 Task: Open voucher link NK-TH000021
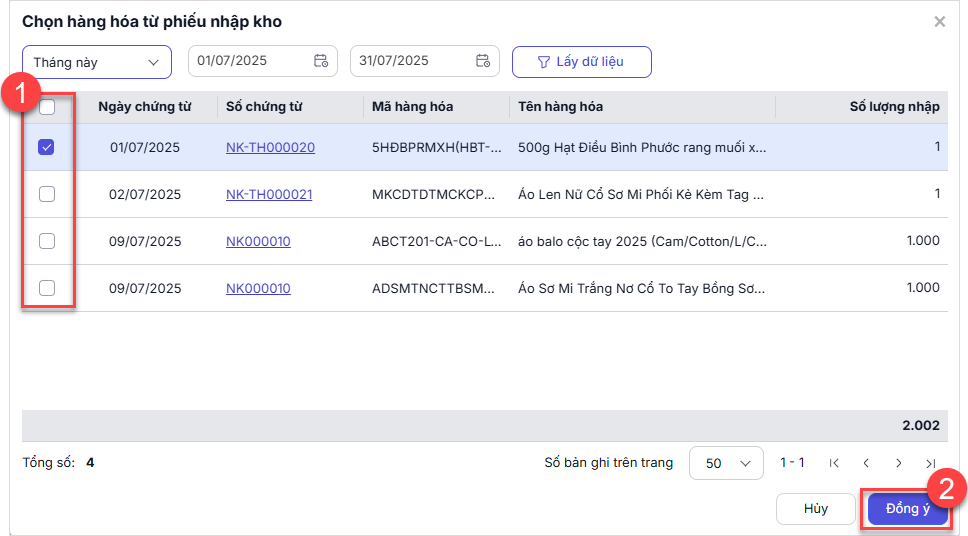coord(269,194)
